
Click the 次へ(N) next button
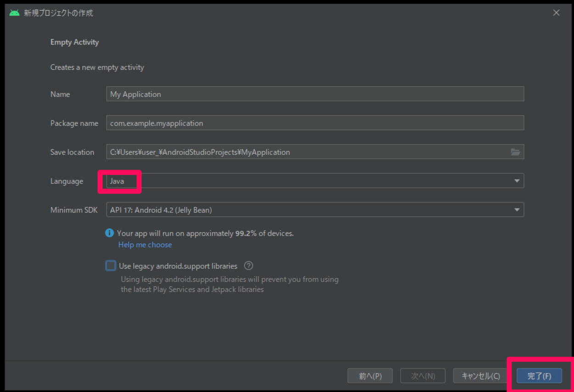pyautogui.click(x=423, y=376)
